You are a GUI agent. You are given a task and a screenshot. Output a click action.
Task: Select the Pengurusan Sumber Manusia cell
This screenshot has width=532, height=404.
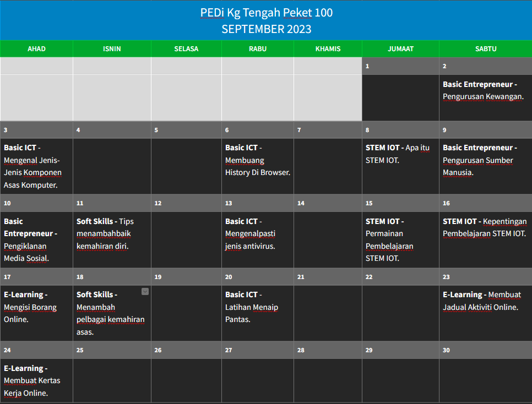click(486, 166)
